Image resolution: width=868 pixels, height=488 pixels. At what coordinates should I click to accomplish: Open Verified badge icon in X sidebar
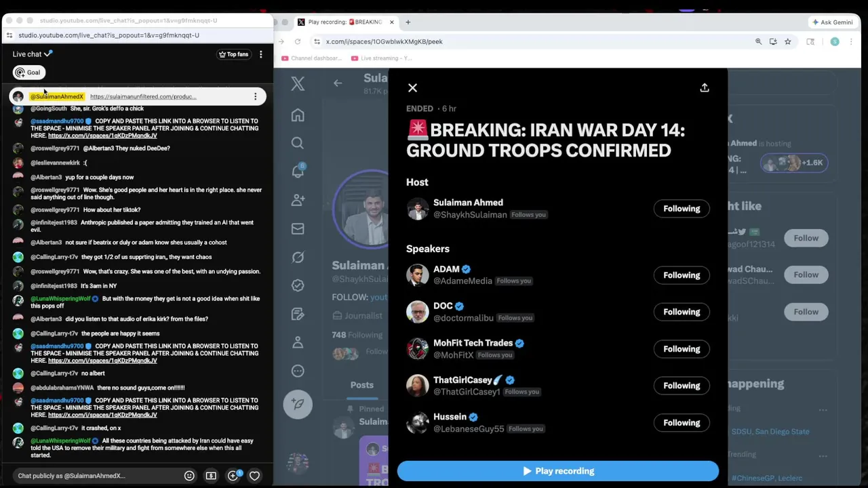pos(298,285)
